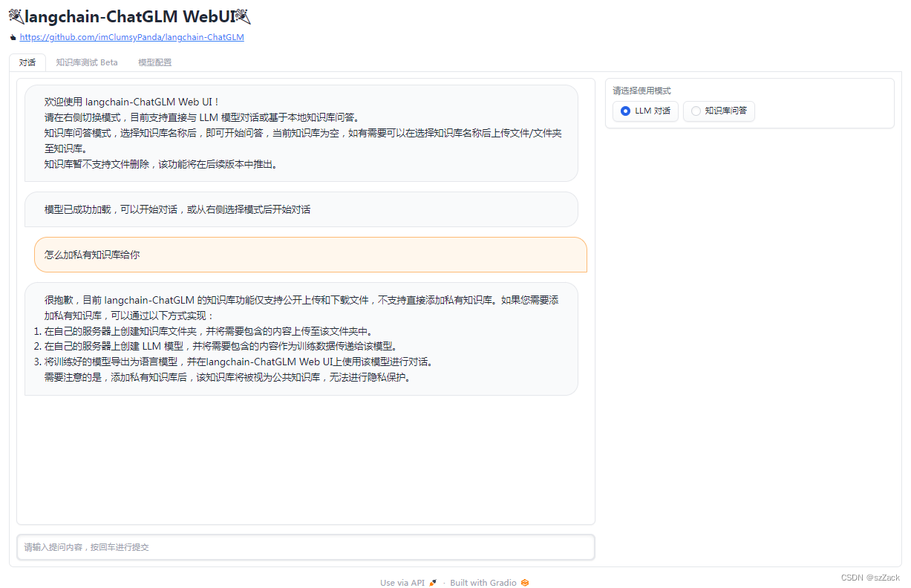Image resolution: width=911 pixels, height=588 pixels.
Task: Click the Gradio logo icon in footer
Action: (x=525, y=583)
